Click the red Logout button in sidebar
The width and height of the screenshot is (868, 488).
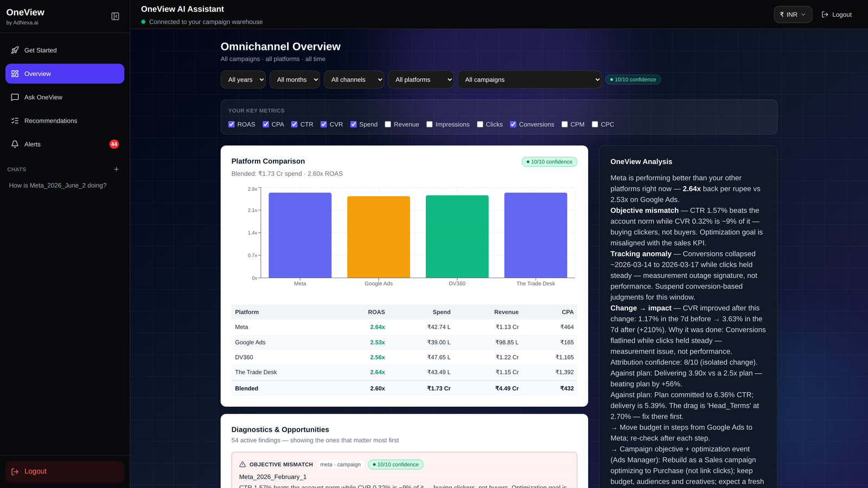pos(65,471)
